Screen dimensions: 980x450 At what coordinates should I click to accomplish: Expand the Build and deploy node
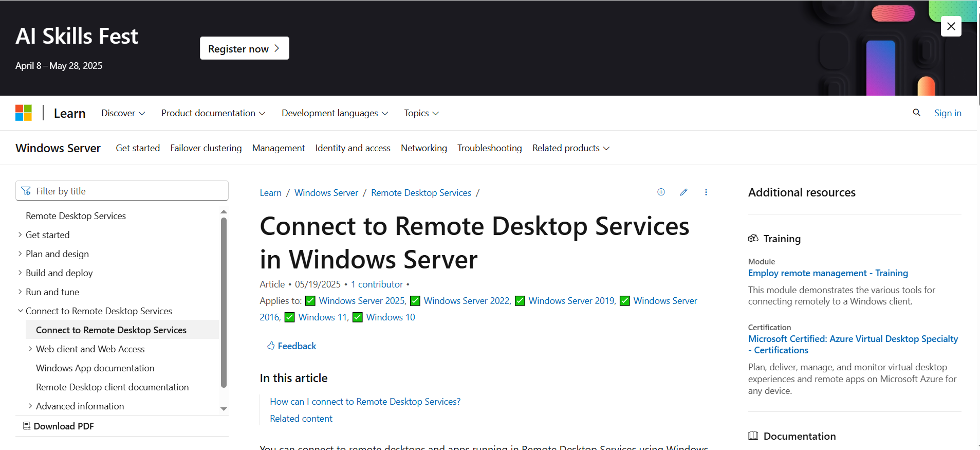click(20, 273)
